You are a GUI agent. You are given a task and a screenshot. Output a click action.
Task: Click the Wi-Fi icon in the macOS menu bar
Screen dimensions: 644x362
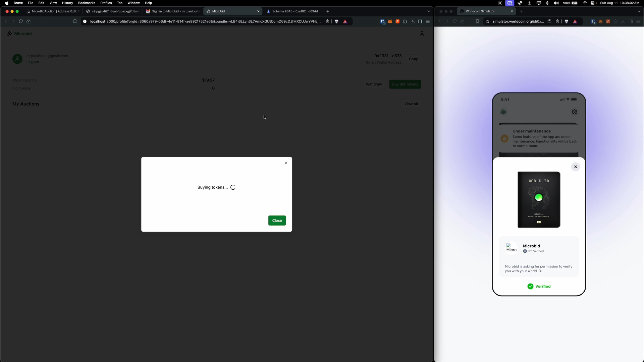coord(585,3)
